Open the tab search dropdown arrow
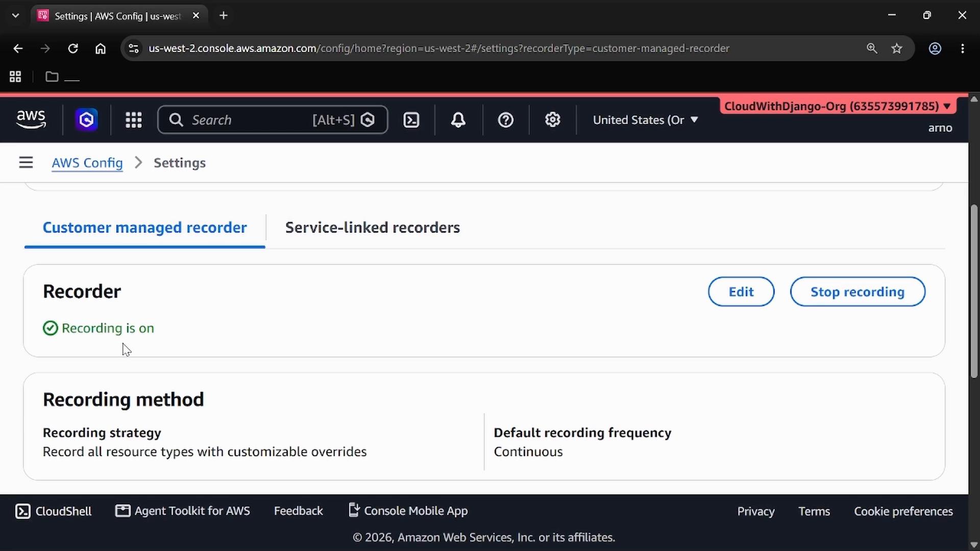 [15, 16]
